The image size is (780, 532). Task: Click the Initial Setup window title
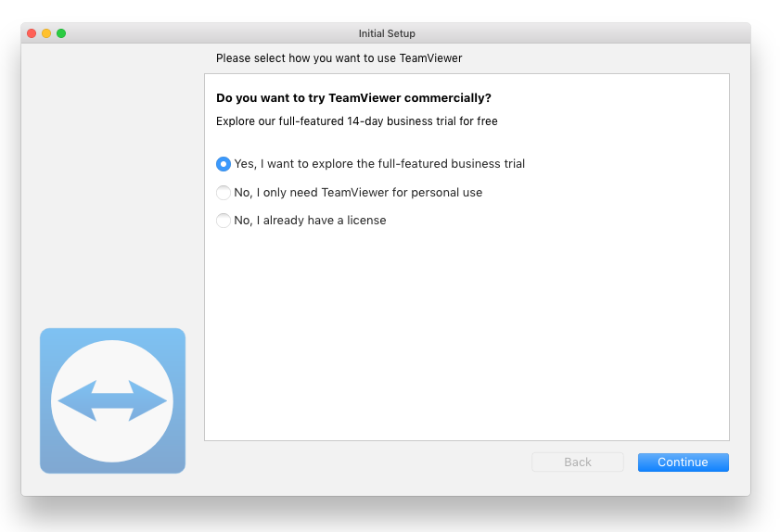click(x=387, y=33)
